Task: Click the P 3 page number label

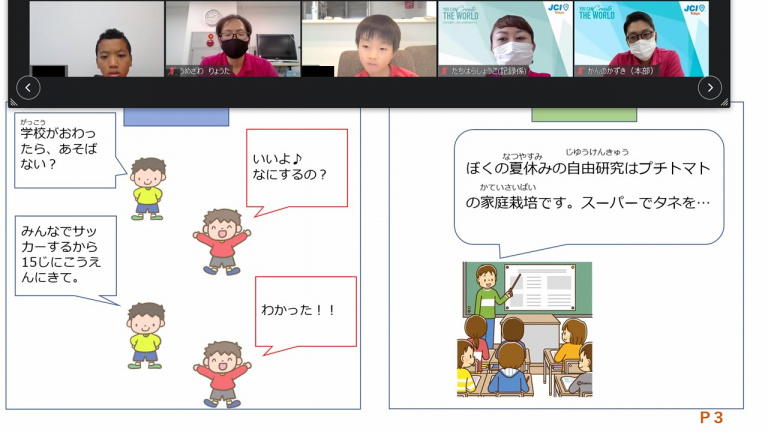Action: click(711, 418)
